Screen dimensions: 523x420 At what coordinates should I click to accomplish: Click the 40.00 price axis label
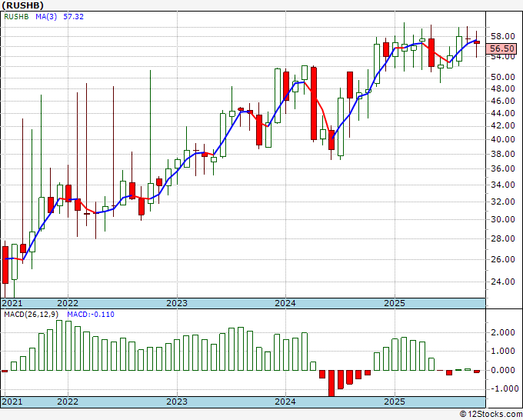point(502,139)
